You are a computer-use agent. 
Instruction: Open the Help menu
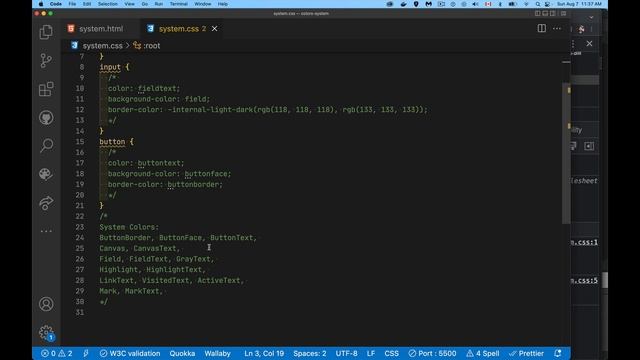(222, 4)
